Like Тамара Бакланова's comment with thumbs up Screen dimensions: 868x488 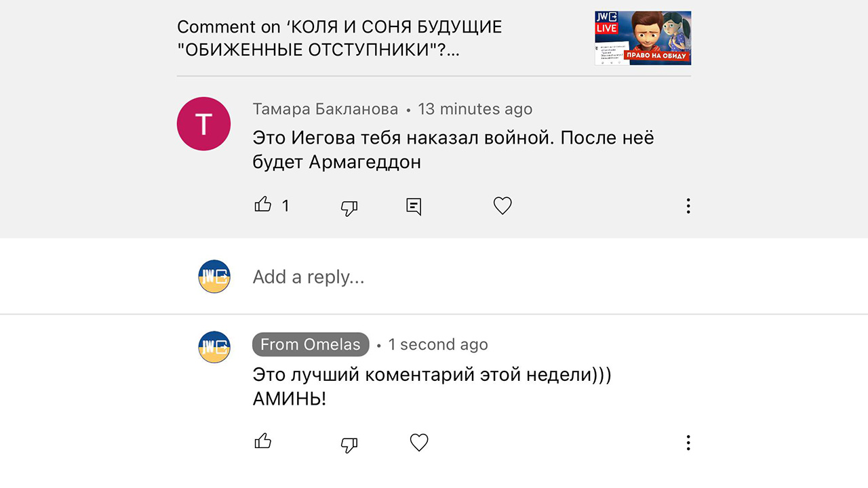pyautogui.click(x=263, y=205)
